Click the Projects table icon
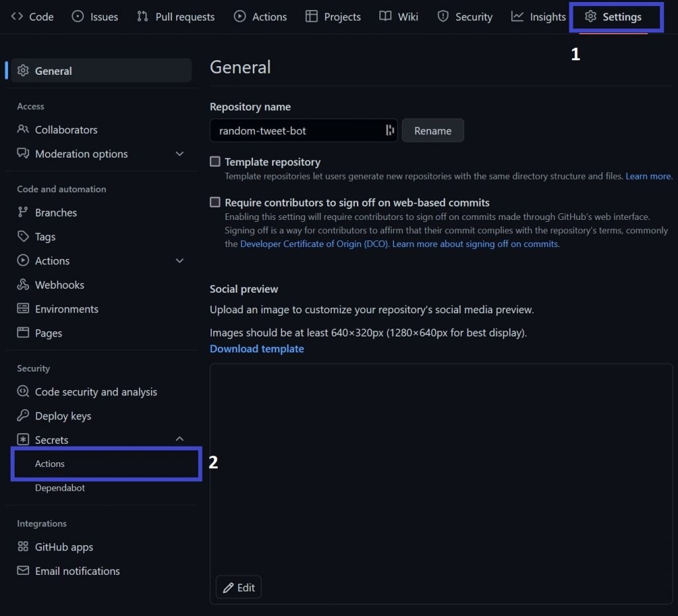Viewport: 678px width, 616px height. (x=311, y=17)
